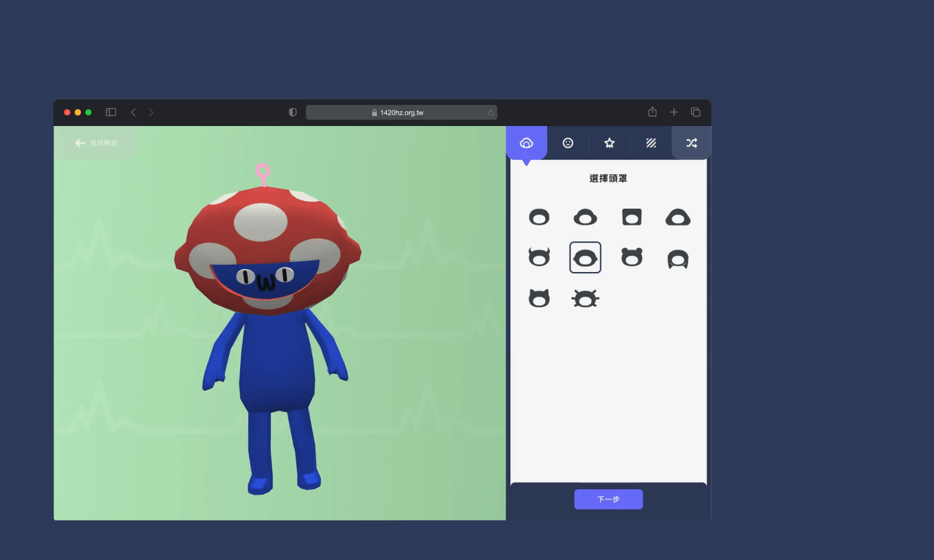Click the 選擇頭罩 heading text
The image size is (934, 560).
tap(608, 179)
